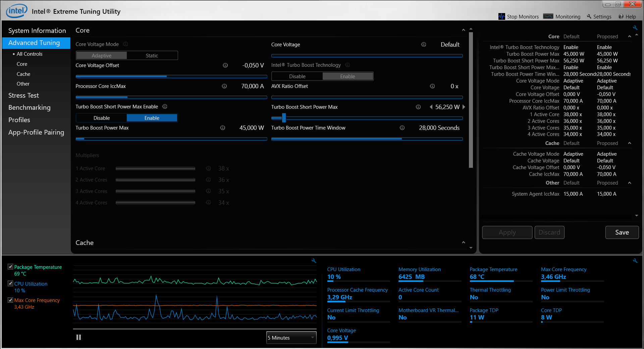Open System Information section

pos(37,31)
